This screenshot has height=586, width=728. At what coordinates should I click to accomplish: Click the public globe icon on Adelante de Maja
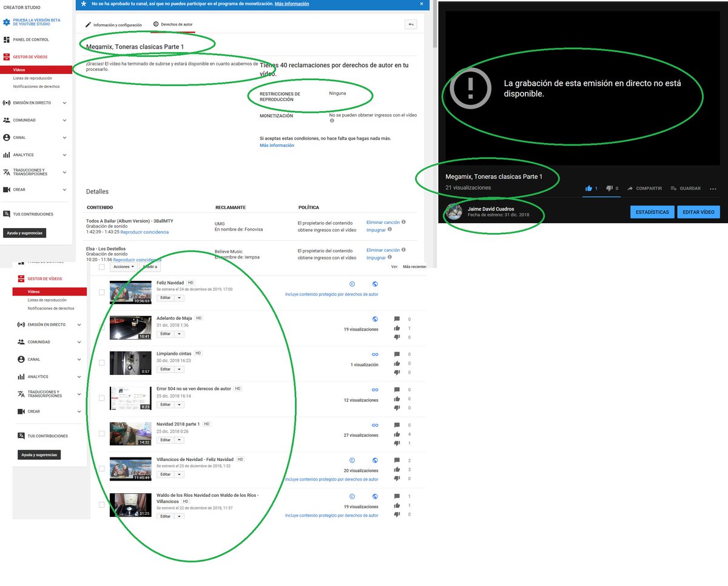375,318
